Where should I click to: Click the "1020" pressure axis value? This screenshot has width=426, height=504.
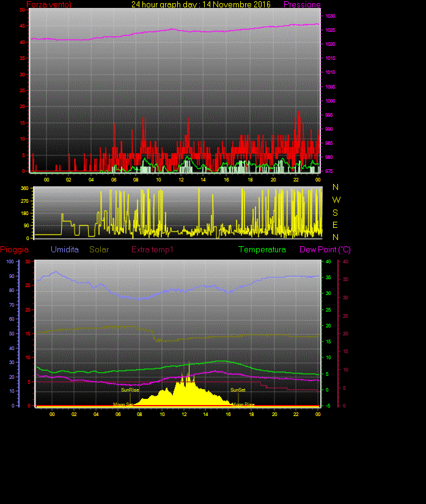click(x=330, y=44)
